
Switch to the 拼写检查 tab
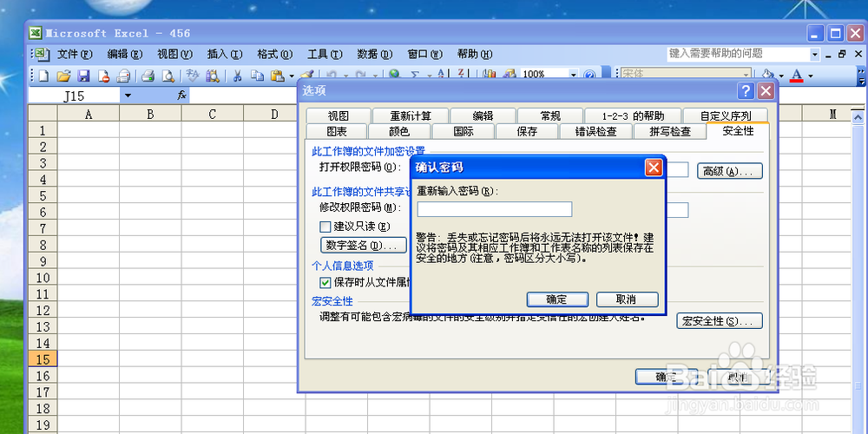[670, 132]
